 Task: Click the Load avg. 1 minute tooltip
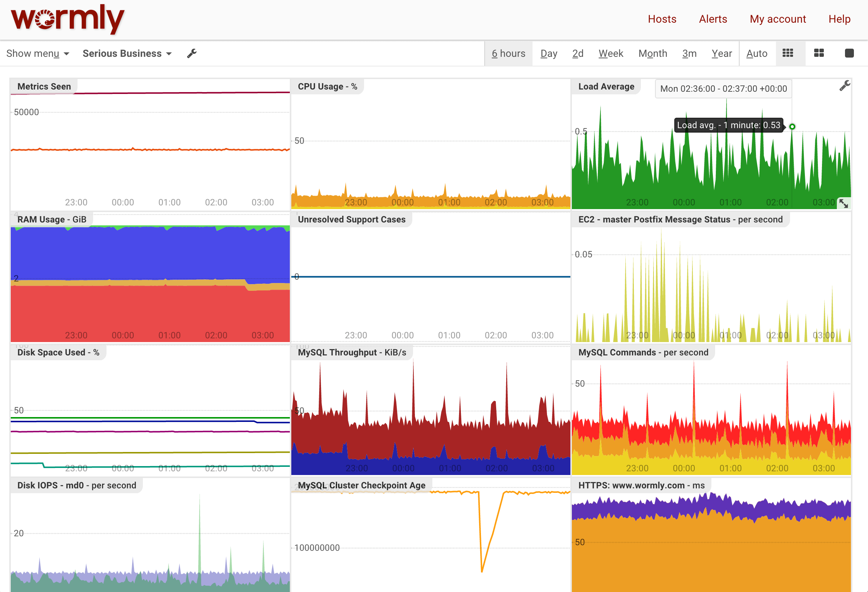729,125
